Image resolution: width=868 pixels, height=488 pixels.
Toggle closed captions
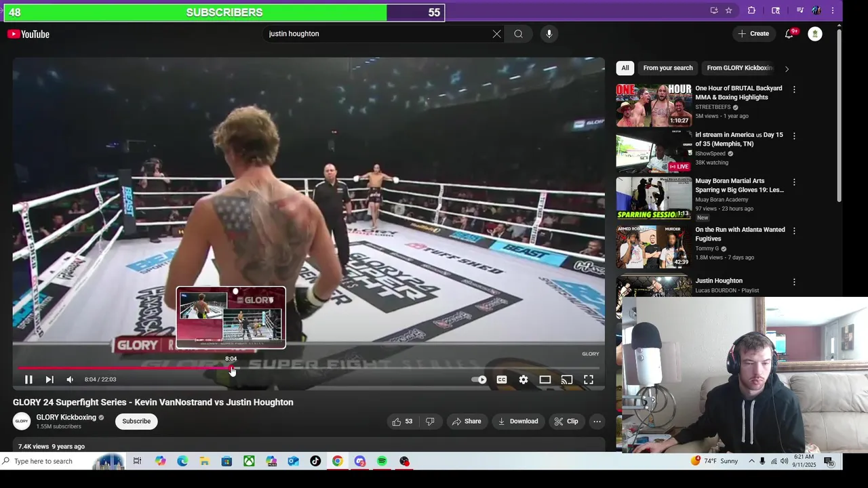click(502, 380)
